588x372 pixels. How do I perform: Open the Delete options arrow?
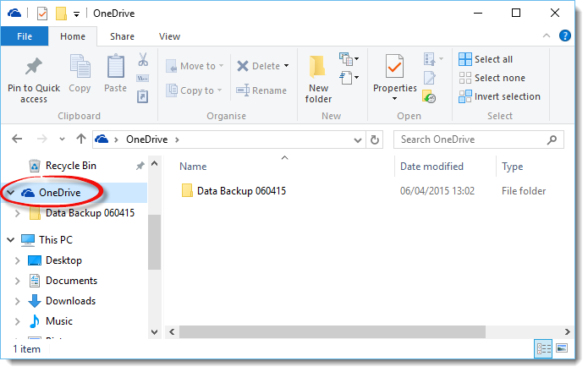click(287, 66)
